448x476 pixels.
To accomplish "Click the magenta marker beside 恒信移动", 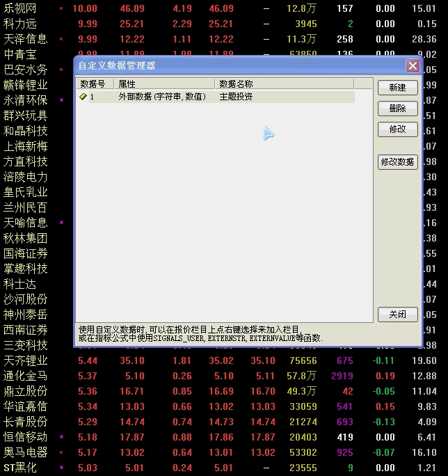I will (61, 437).
